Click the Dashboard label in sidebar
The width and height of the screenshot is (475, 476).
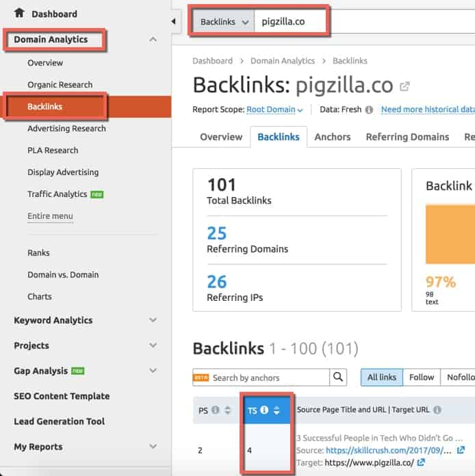(x=54, y=14)
